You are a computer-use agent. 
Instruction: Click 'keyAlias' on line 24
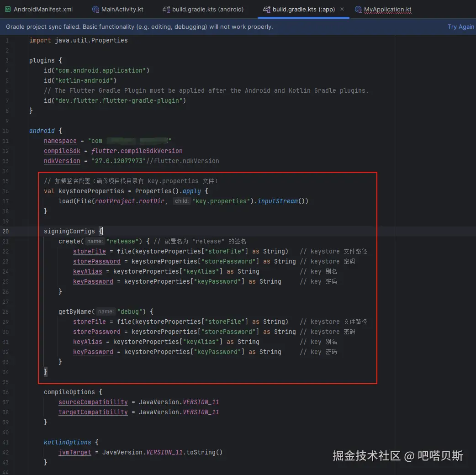tap(87, 271)
